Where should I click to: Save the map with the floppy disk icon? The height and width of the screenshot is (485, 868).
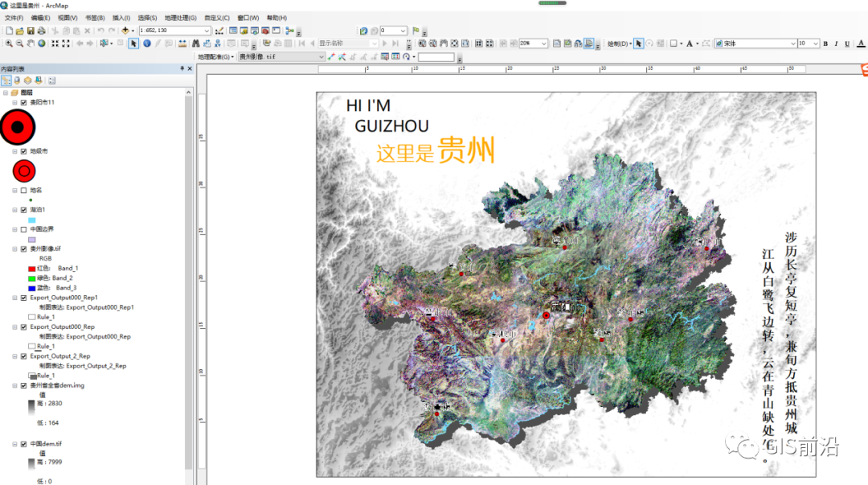point(31,31)
